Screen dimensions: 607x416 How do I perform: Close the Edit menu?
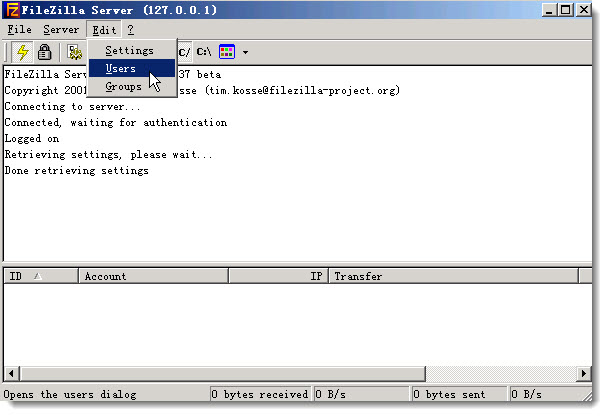coord(104,30)
